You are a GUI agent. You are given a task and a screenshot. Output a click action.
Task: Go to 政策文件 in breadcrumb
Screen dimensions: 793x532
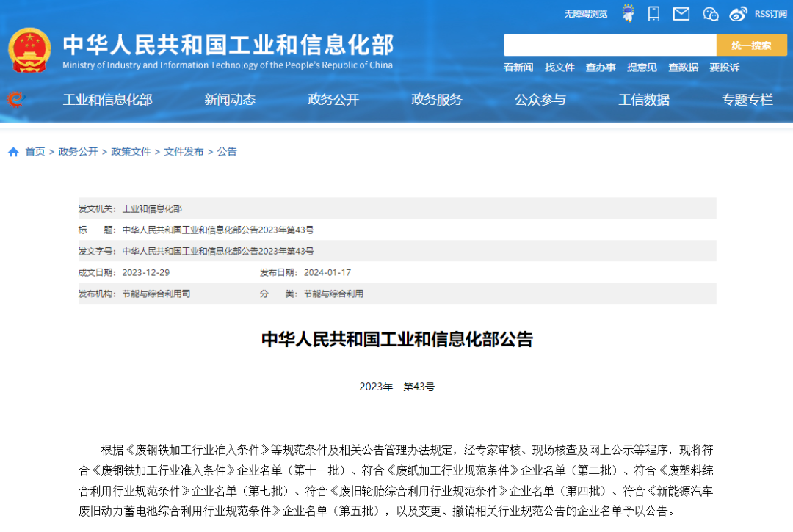tap(131, 152)
